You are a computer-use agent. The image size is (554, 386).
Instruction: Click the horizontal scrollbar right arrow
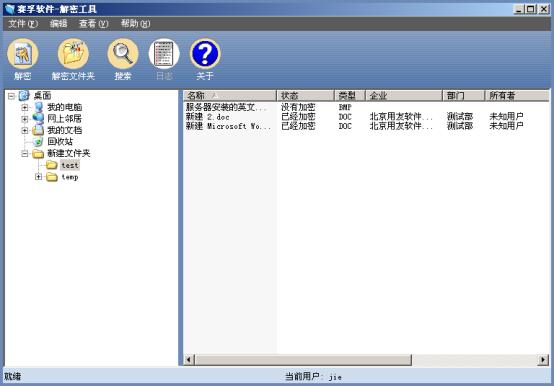coord(543,360)
